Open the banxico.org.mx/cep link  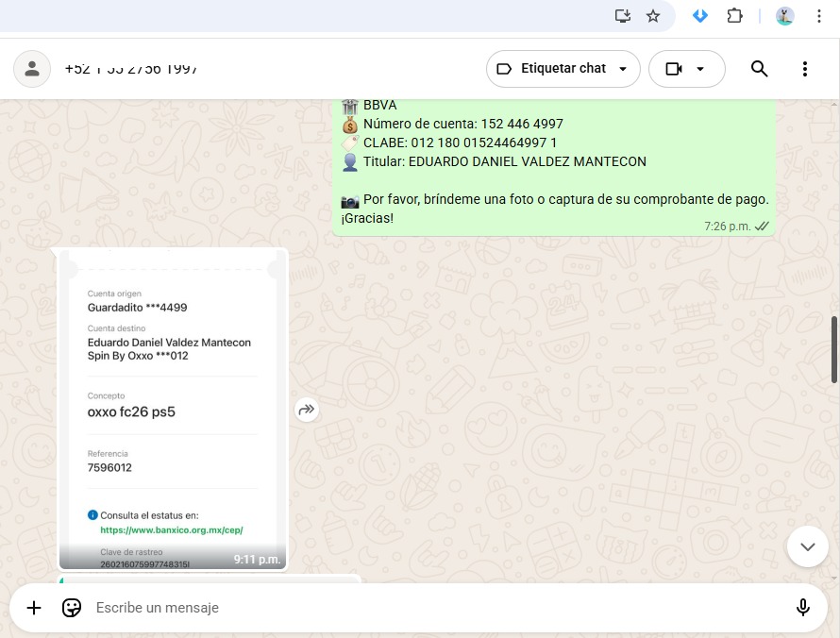tap(172, 529)
